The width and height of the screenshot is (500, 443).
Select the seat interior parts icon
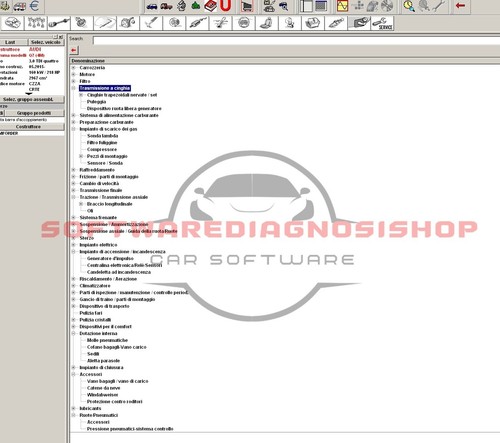tap(267, 23)
